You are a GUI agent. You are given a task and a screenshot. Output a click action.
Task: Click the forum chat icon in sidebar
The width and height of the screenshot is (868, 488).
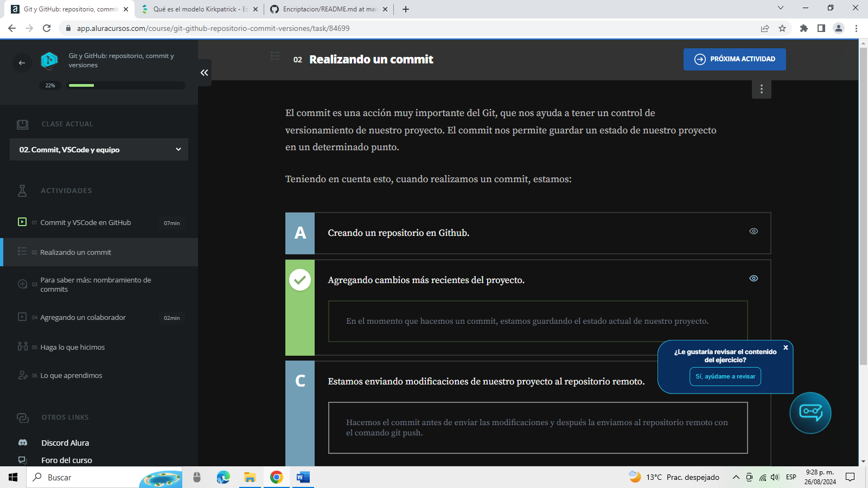(22, 460)
